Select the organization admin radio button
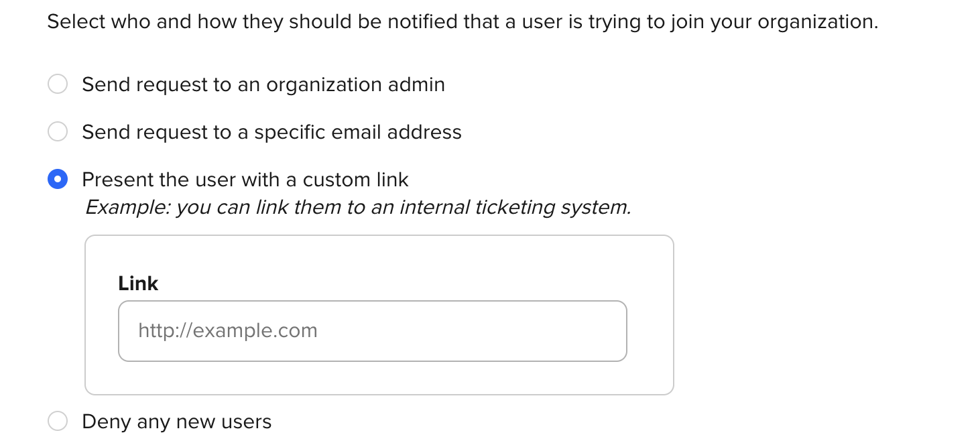This screenshot has height=445, width=980. pyautogui.click(x=58, y=84)
